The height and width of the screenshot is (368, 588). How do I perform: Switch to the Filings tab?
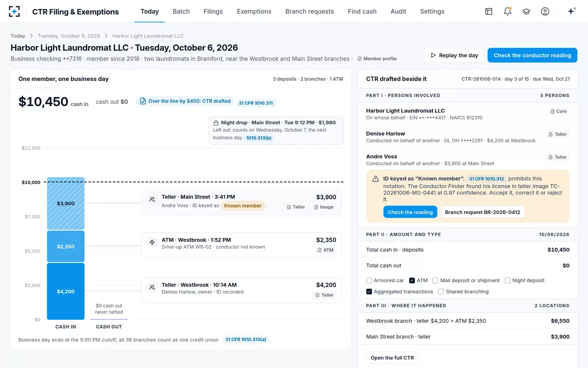(213, 11)
